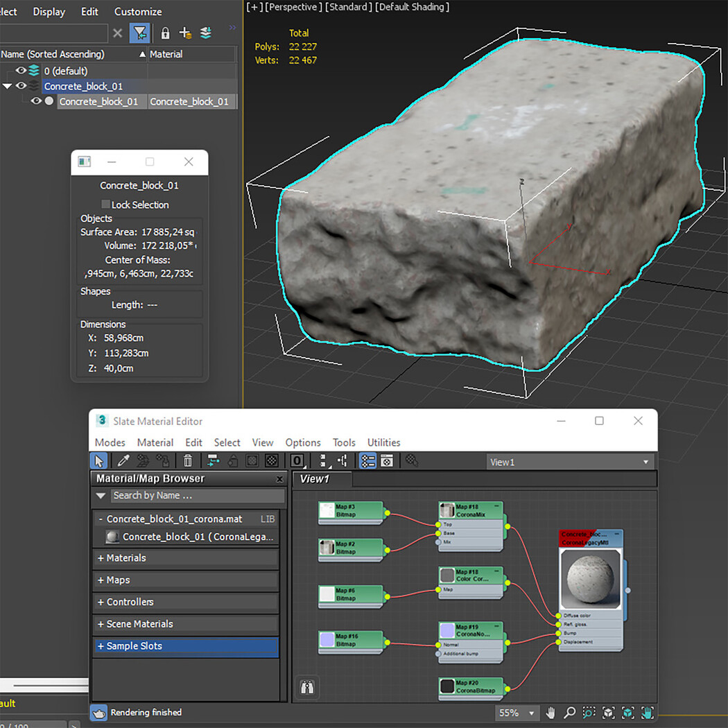Viewport: 728px width, 728px height.
Task: Click the Pan tool hand icon
Action: coord(551,713)
